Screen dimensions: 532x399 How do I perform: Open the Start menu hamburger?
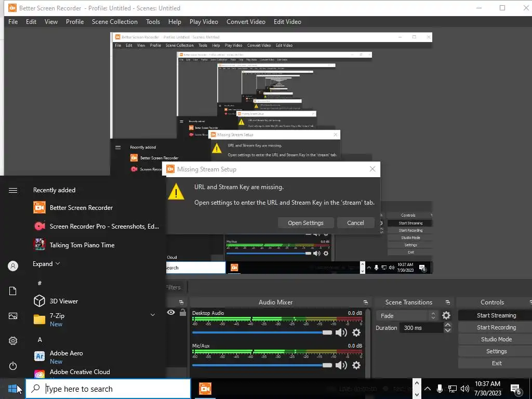tap(13, 190)
